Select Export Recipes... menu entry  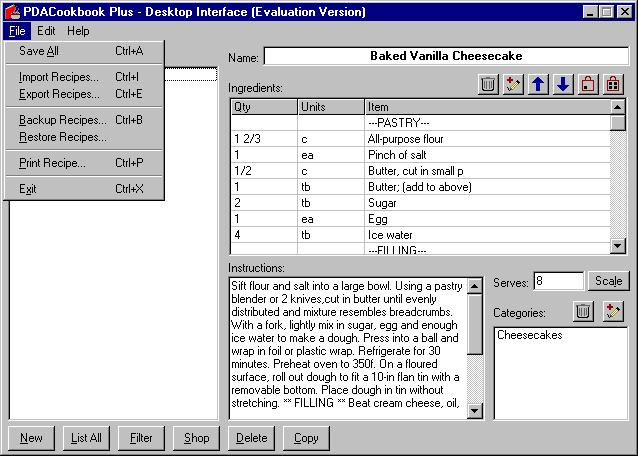pos(84,94)
